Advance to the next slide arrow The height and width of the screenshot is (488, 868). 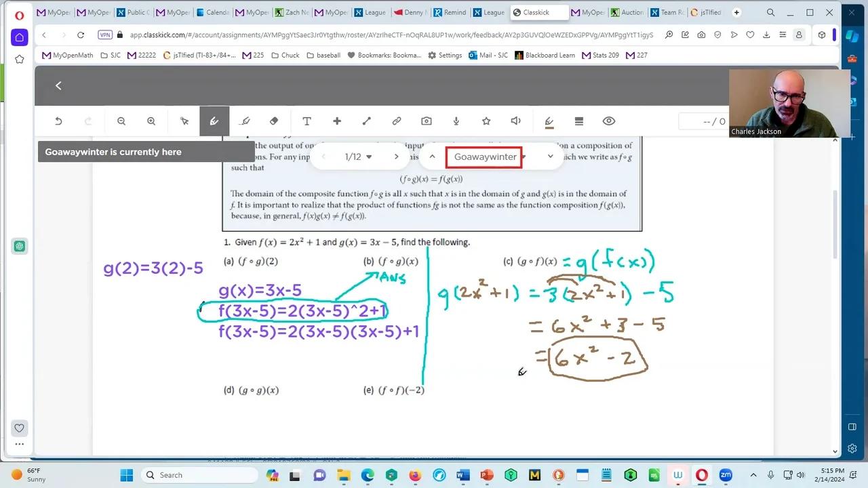[397, 157]
